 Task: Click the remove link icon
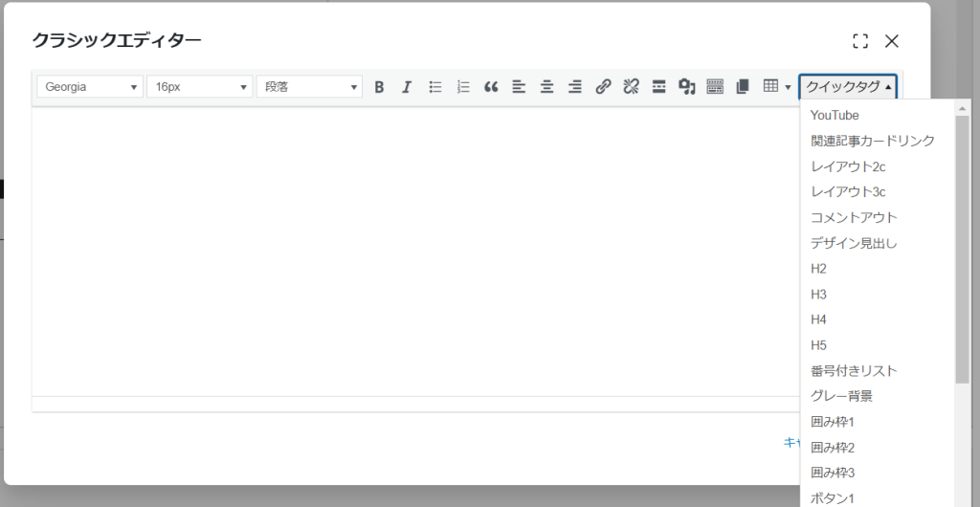(x=631, y=87)
